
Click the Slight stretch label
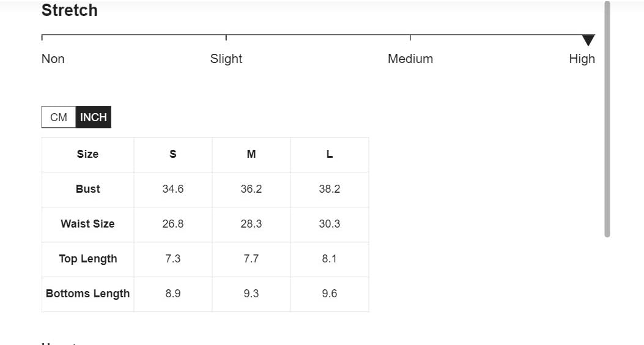(x=226, y=59)
